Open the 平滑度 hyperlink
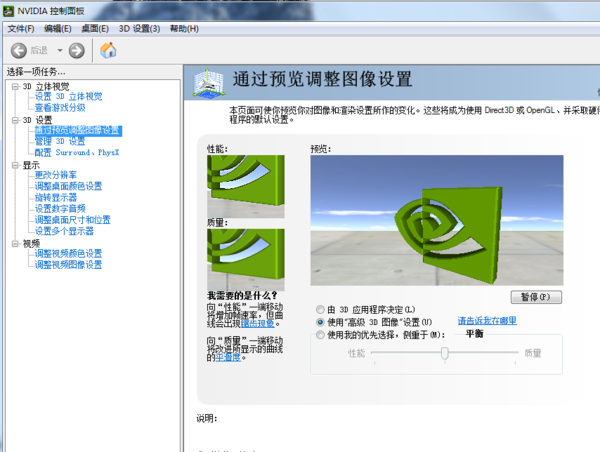 tap(228, 357)
